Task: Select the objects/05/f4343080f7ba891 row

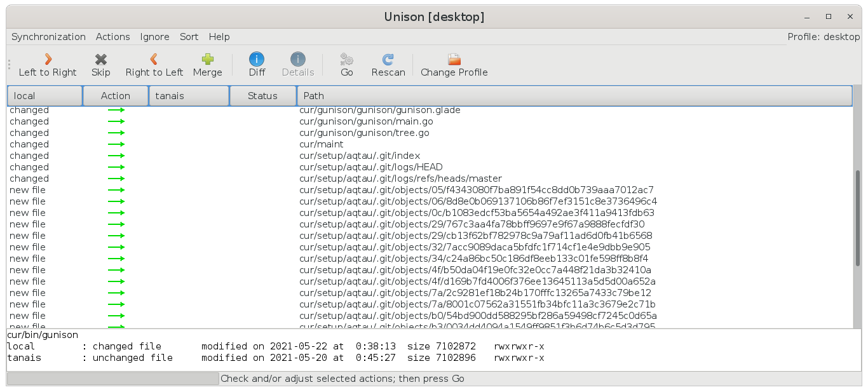Action: [x=430, y=190]
